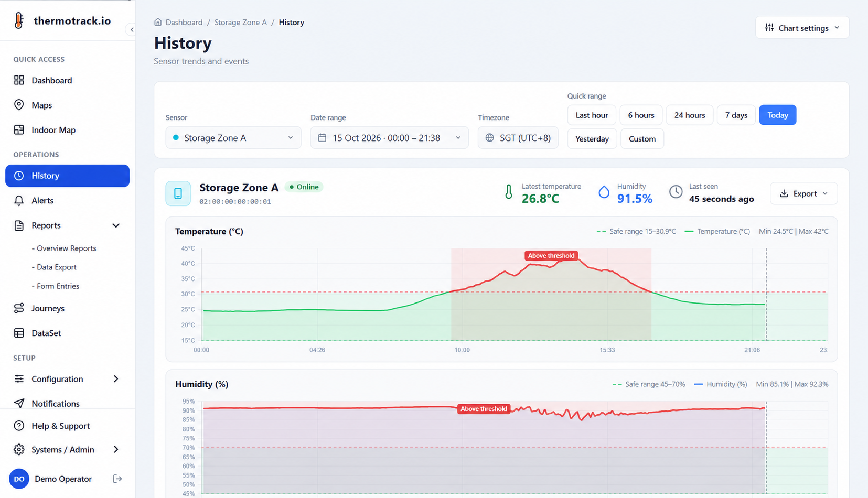Viewport: 868px width, 498px height.
Task: Open the SGT (UTC+8) timezone field
Action: [518, 138]
